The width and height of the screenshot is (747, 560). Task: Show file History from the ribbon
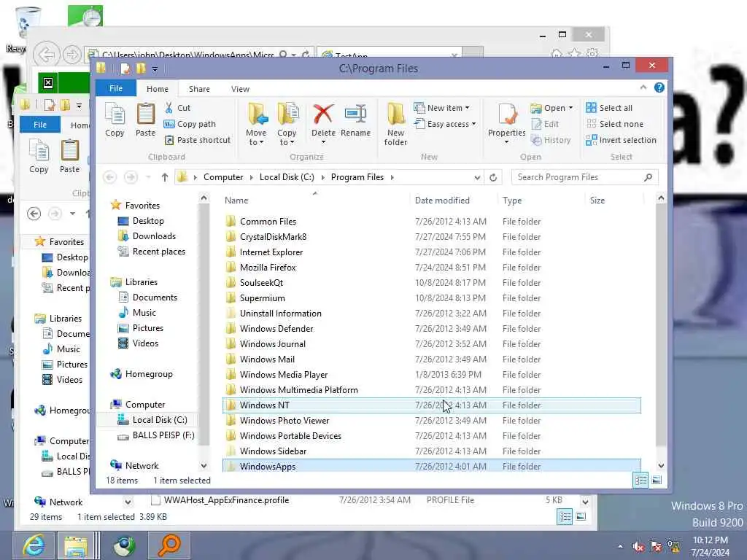coord(551,140)
